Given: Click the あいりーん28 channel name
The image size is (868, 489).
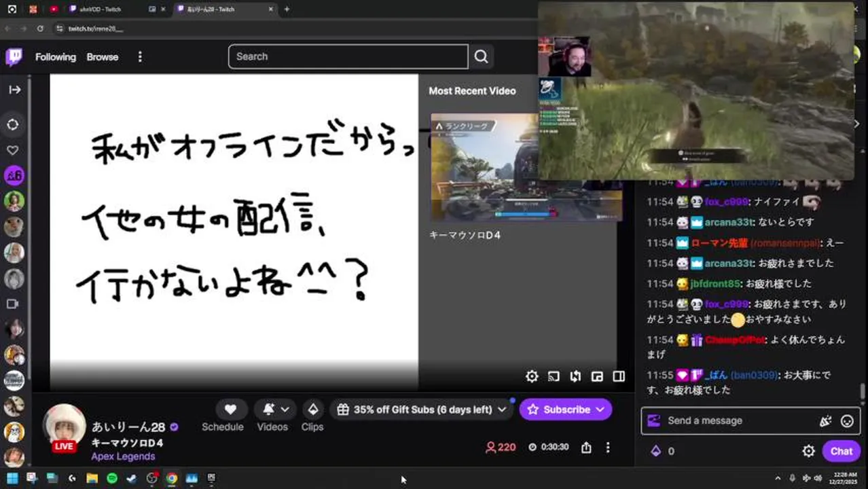Looking at the screenshot, I should 128,427.
